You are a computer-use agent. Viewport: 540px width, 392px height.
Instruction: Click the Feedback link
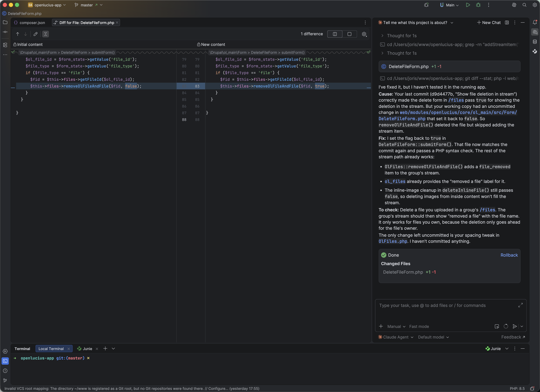tap(513, 337)
